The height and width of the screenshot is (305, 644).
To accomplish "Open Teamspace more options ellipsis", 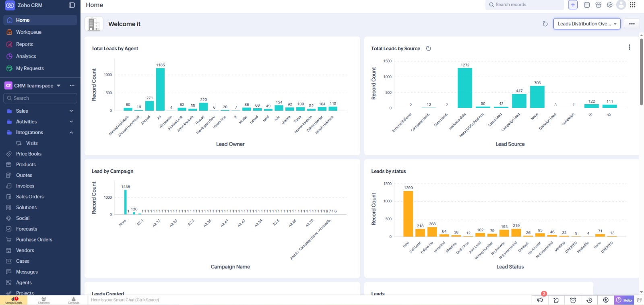I will tap(72, 85).
